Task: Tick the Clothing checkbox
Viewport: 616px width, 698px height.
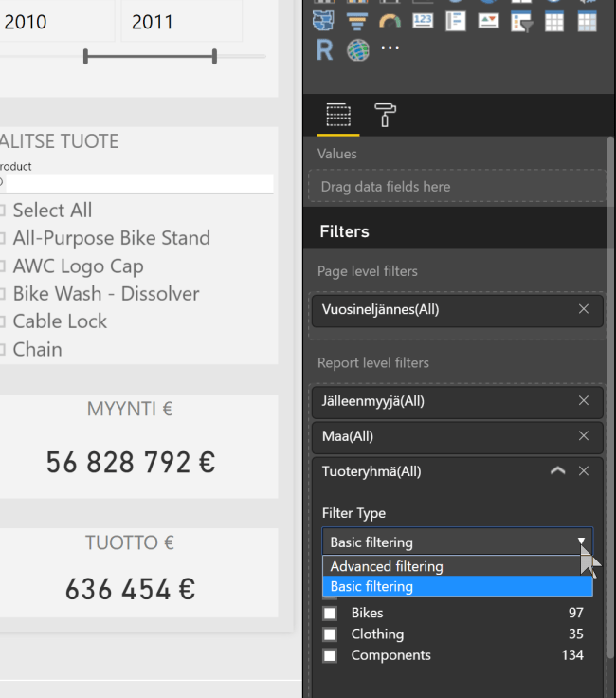Action: tap(330, 634)
